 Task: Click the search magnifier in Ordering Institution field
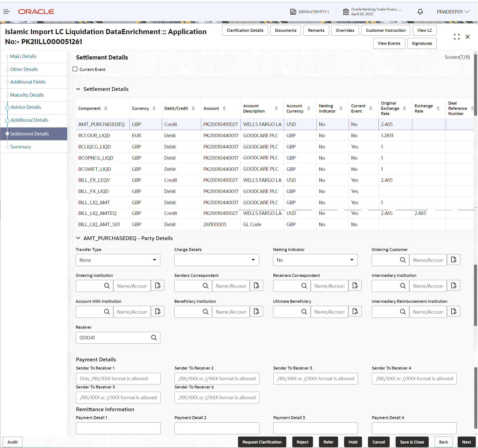(107, 286)
